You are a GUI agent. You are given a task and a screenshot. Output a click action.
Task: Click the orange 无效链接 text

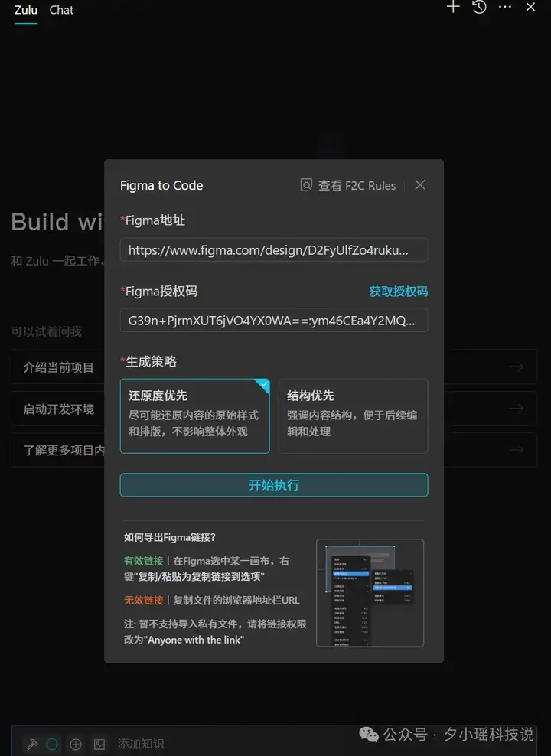click(x=144, y=600)
